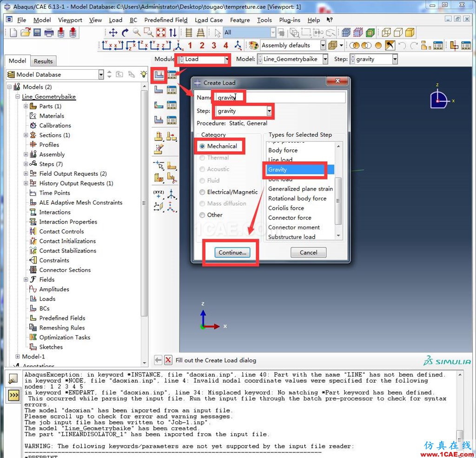The image size is (476, 458).
Task: Apply custom view 2
Action: (202, 46)
